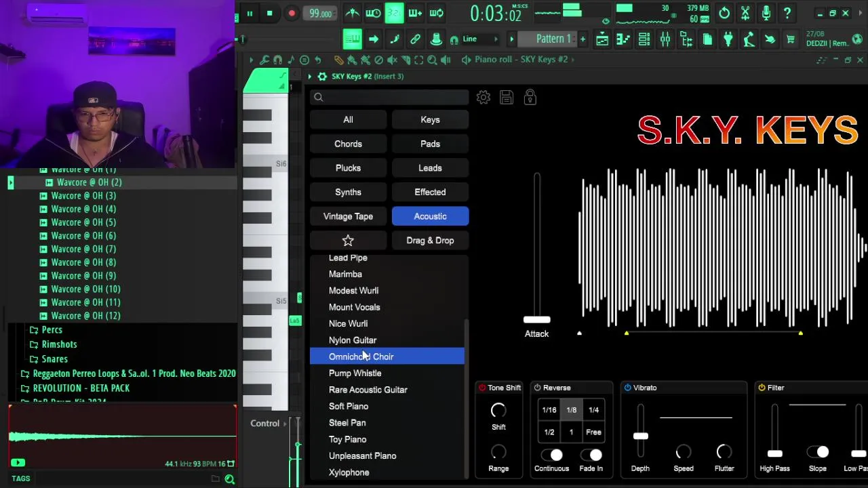Select the Mute tool in piano roll

coord(393,60)
